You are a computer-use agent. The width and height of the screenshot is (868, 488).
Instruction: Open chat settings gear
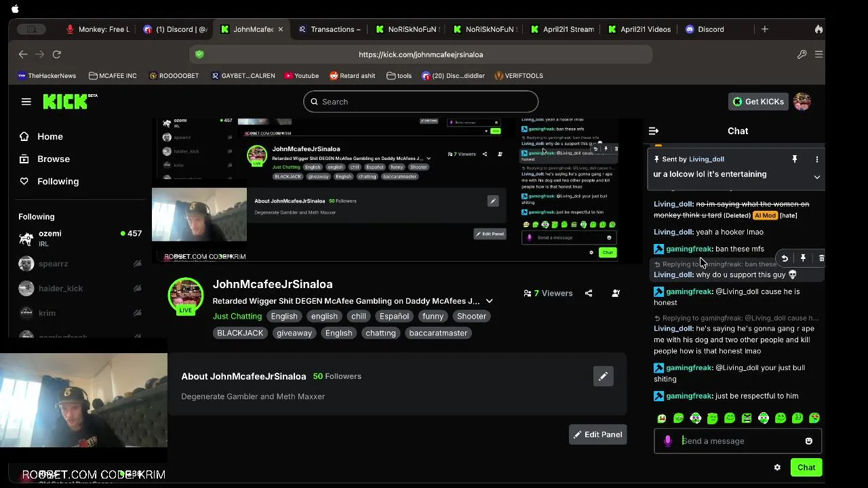[x=777, y=468]
